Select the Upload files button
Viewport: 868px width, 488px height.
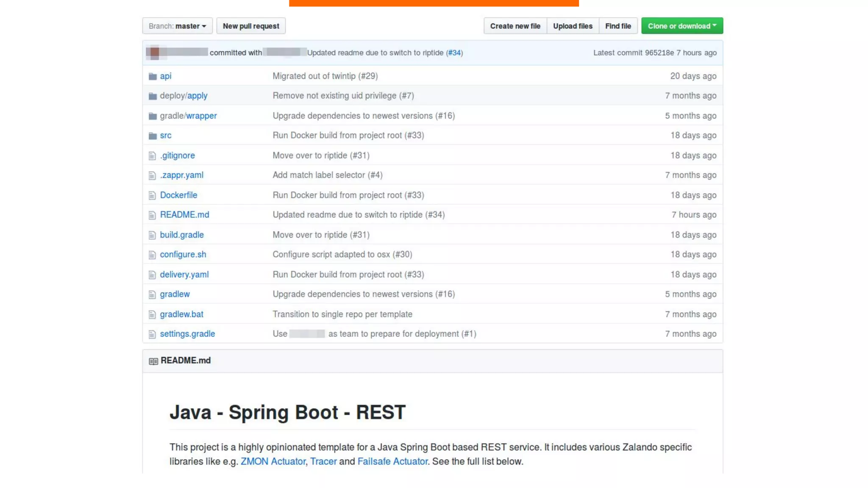point(572,26)
